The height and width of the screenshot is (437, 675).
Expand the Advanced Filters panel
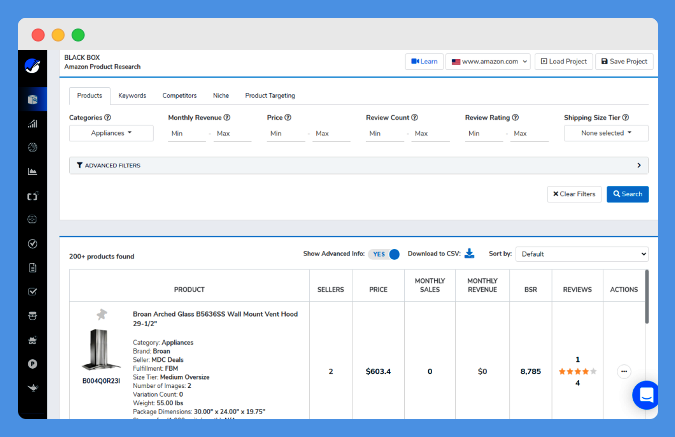(359, 165)
